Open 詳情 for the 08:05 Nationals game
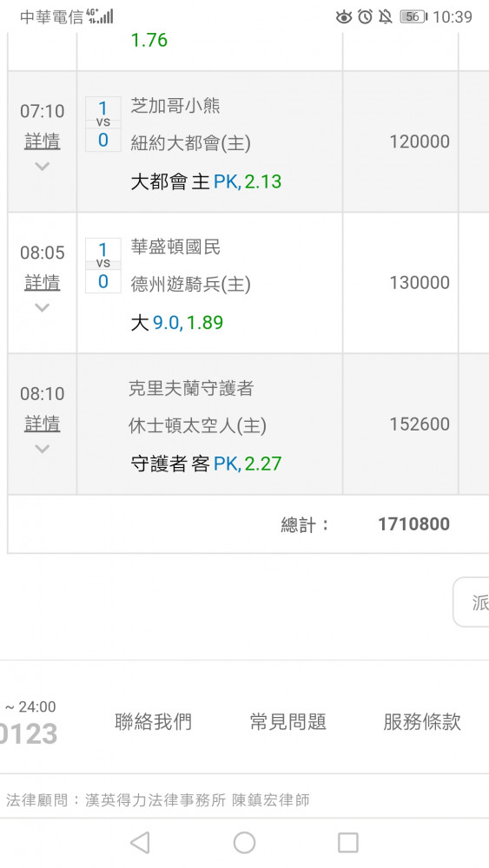 click(42, 283)
